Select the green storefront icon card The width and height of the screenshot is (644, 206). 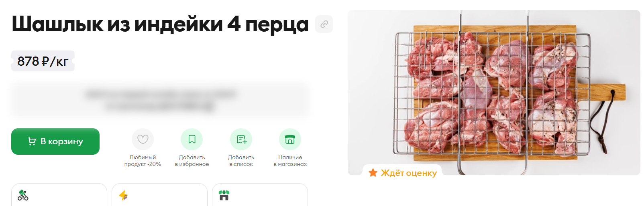[x=224, y=195]
